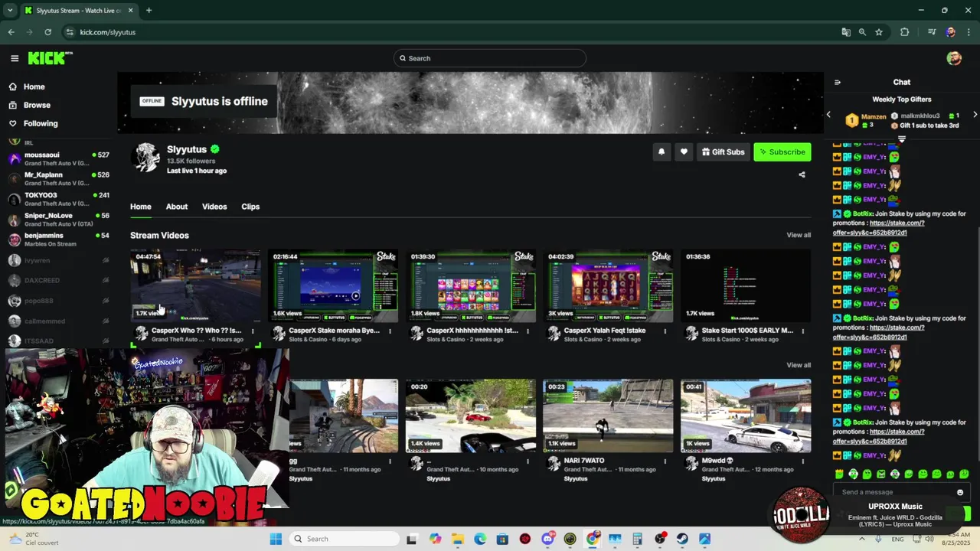
Task: Open Sniper_NoLove's channel in sidebar
Action: [59, 219]
